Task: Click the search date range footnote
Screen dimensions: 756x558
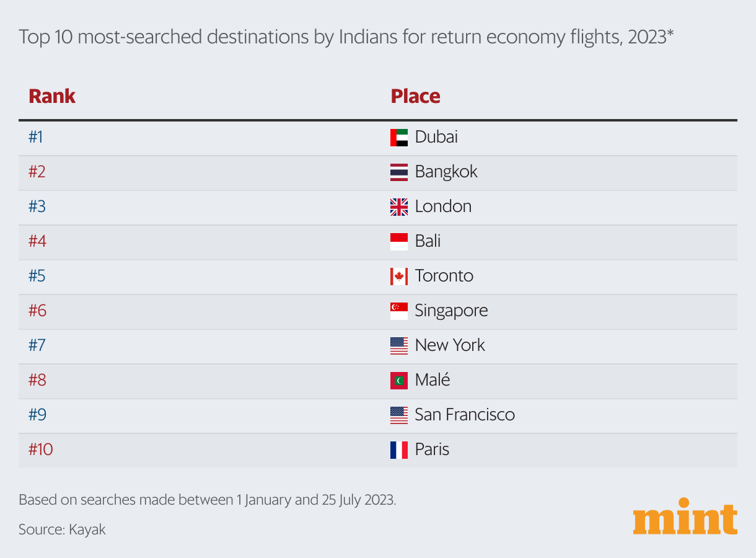Action: [x=207, y=500]
